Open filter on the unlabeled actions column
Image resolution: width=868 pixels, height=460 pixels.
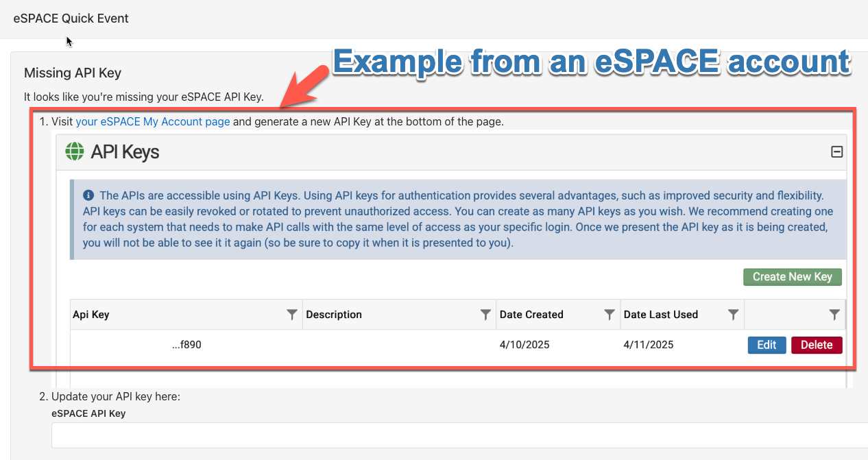point(834,315)
